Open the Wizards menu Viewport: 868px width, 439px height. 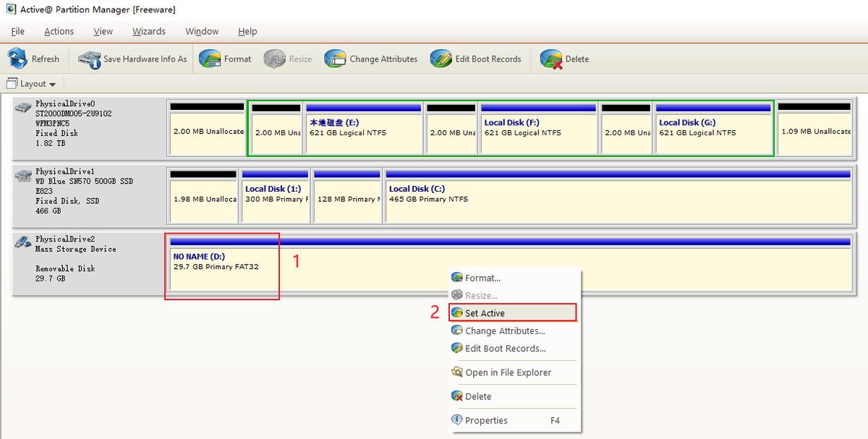pyautogui.click(x=149, y=31)
